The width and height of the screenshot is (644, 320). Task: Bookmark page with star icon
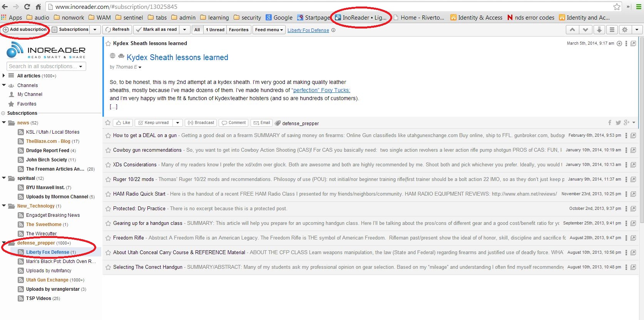[x=617, y=7]
